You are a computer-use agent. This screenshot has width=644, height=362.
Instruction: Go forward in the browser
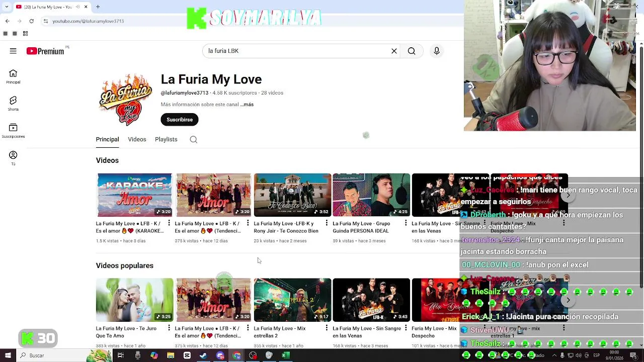(x=19, y=21)
